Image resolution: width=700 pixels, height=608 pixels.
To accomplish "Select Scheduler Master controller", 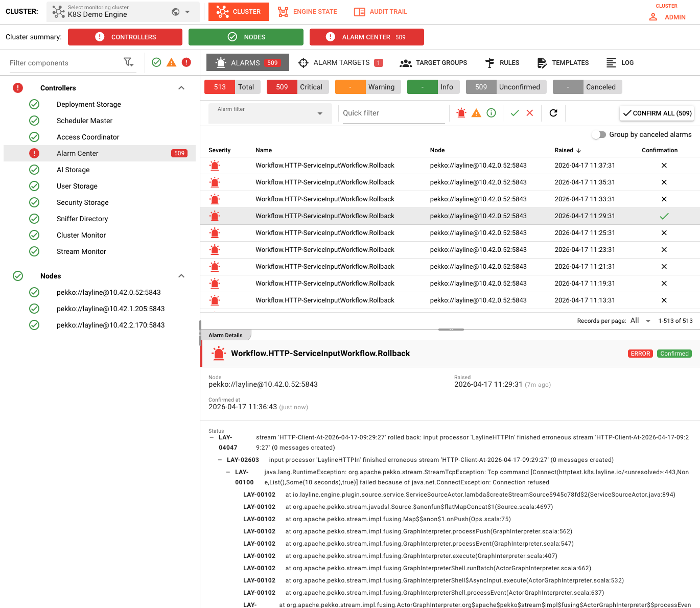I will pos(85,121).
